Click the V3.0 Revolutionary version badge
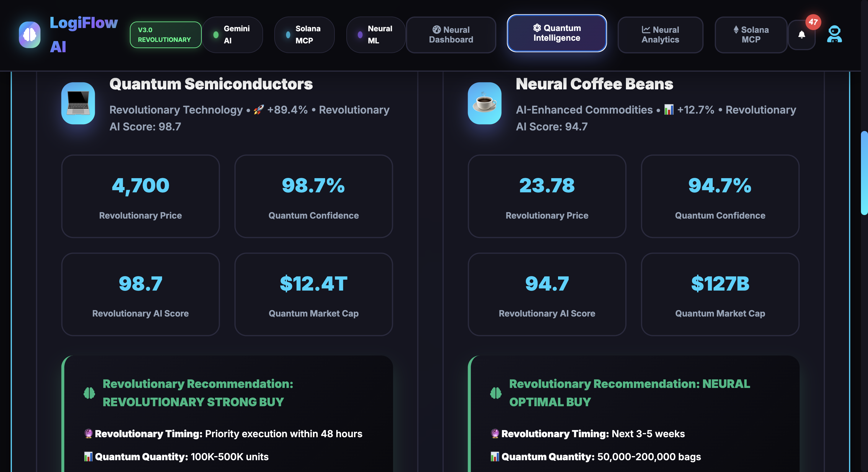The width and height of the screenshot is (868, 472). [x=165, y=35]
